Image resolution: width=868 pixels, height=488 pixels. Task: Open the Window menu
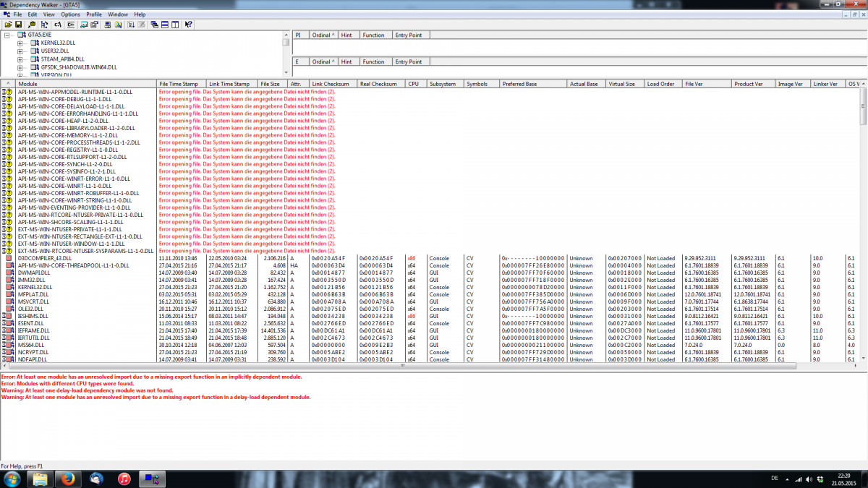click(x=118, y=14)
